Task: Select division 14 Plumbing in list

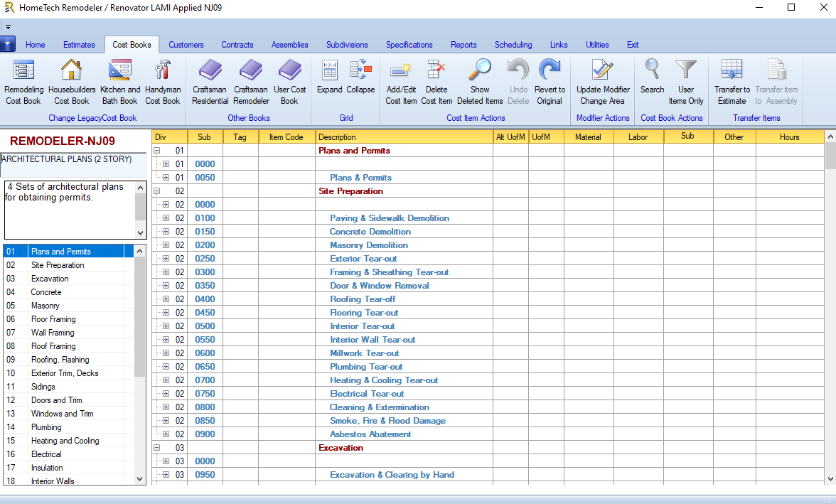Action: (x=68, y=427)
